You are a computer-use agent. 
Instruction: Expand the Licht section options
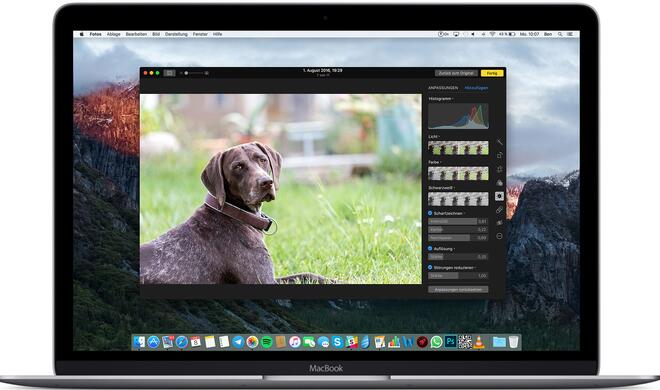click(x=439, y=136)
